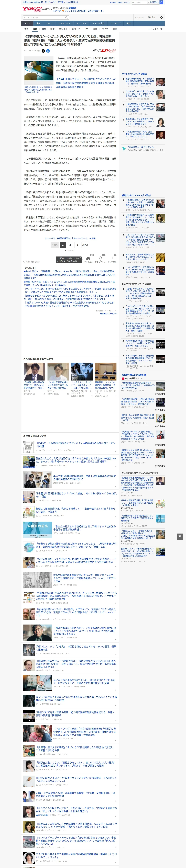The width and height of the screenshot is (186, 868).
Task: Open the トップ tab
Action: (x=27, y=23)
